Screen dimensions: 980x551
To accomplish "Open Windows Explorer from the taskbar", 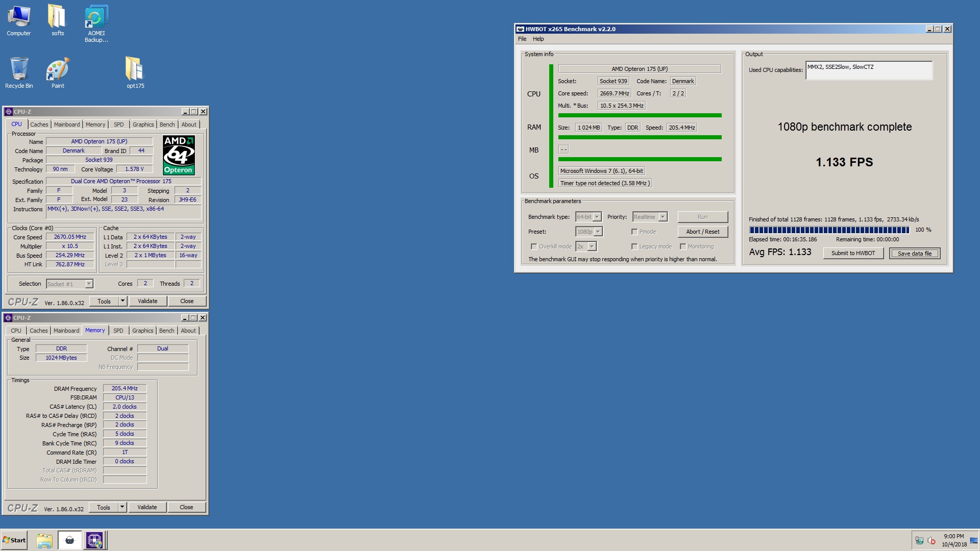I will click(x=44, y=540).
